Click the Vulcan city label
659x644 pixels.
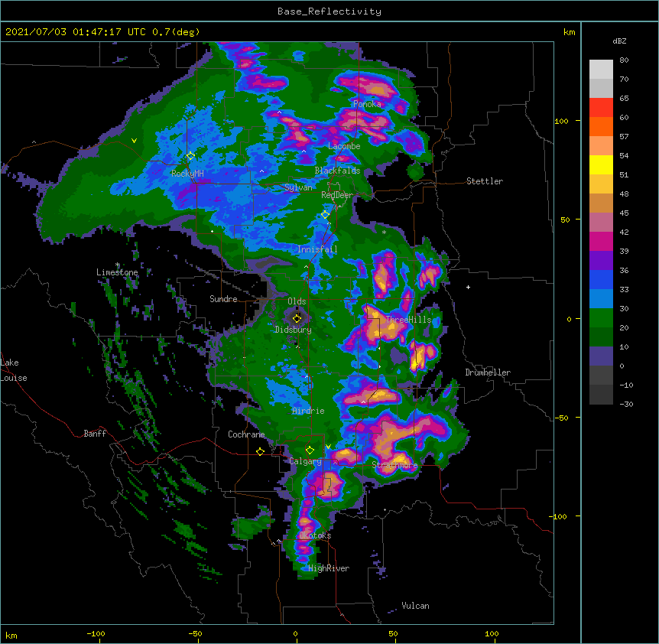(x=415, y=605)
